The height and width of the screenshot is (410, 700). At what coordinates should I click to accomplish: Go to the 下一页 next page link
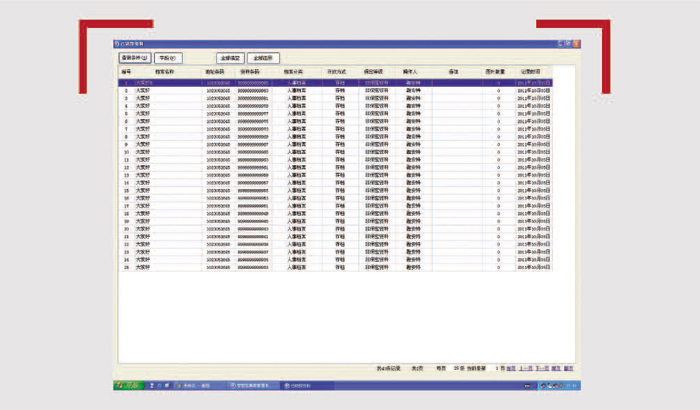click(x=540, y=368)
